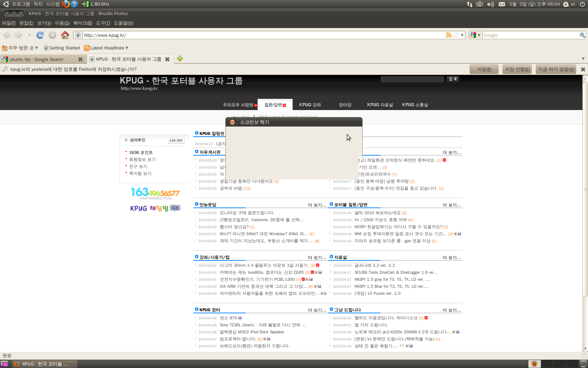588x368 pixels.
Task: Open the post 공부의 비법
Action: point(231,189)
